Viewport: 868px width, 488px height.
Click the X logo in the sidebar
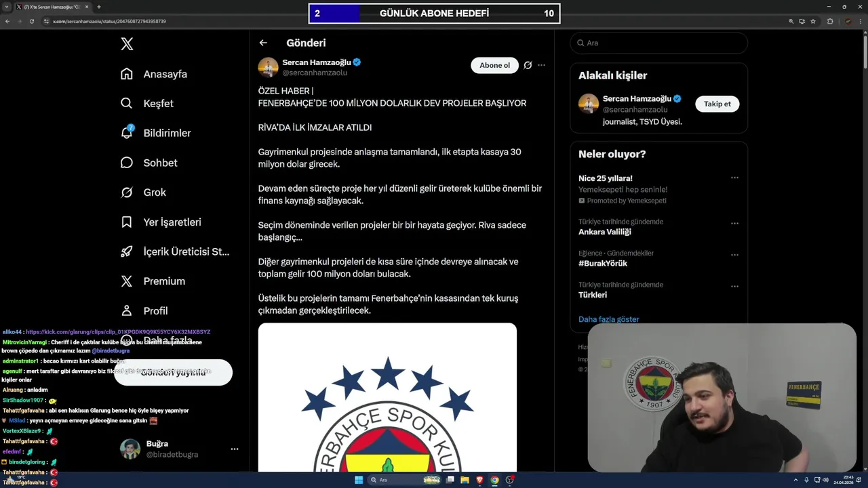click(x=127, y=44)
